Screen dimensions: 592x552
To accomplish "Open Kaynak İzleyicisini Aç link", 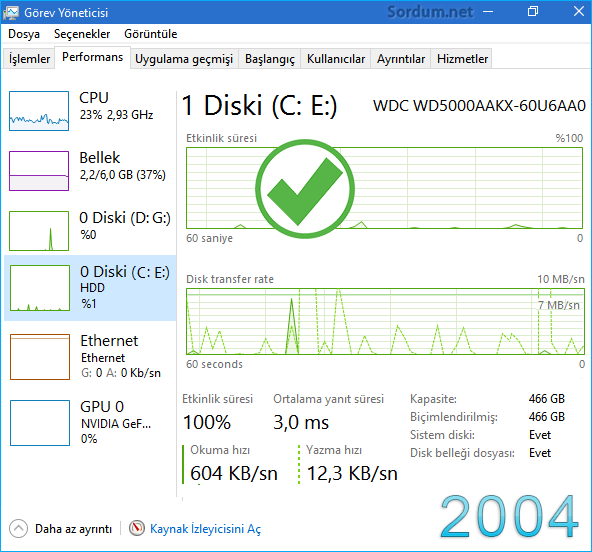I will 205,529.
